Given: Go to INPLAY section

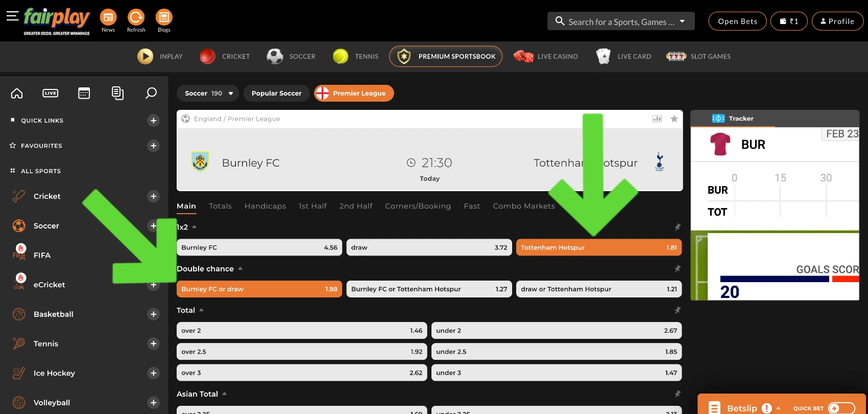Looking at the screenshot, I should (x=160, y=56).
